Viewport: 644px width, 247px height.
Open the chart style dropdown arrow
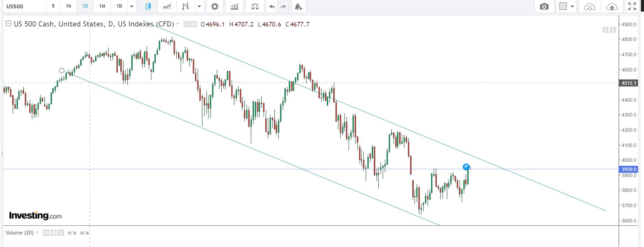click(199, 6)
